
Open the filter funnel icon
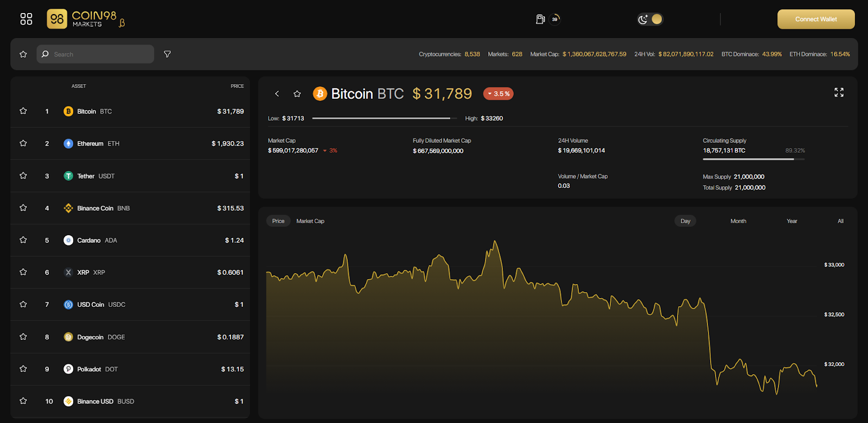click(167, 54)
